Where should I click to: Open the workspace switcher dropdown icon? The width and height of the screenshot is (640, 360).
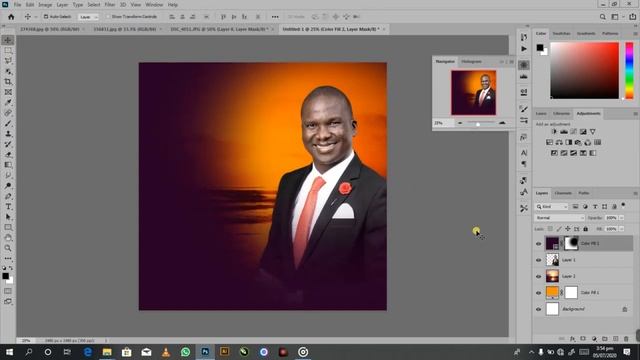pyautogui.click(x=616, y=17)
